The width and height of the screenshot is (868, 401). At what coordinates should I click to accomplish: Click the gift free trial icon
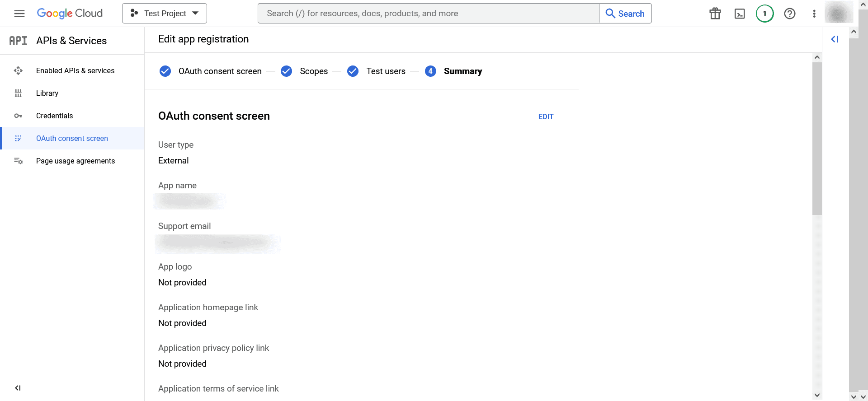(x=715, y=14)
